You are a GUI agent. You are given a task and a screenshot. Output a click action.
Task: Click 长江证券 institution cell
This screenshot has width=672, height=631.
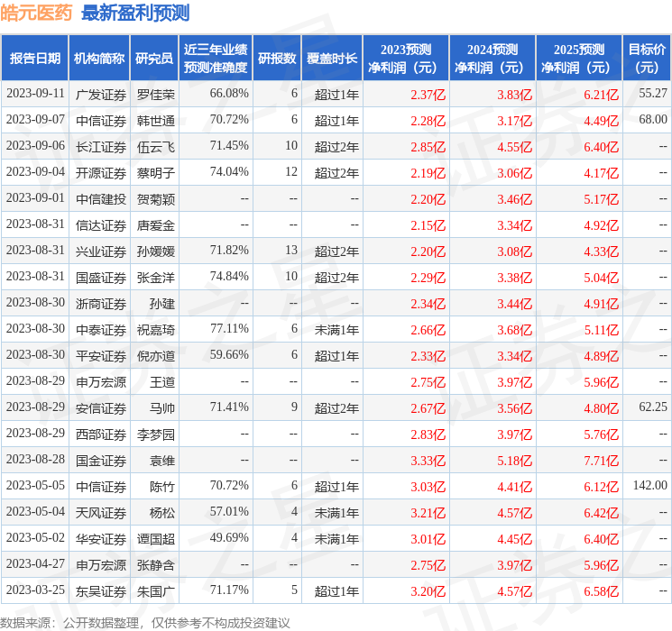101,147
